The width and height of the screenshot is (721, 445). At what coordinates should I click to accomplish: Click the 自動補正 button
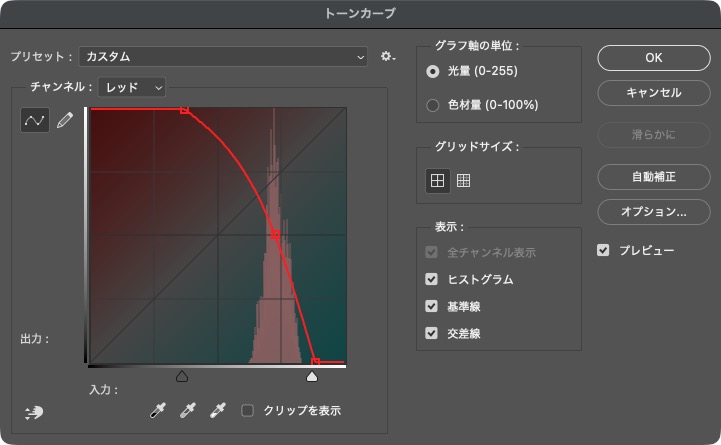coord(654,177)
